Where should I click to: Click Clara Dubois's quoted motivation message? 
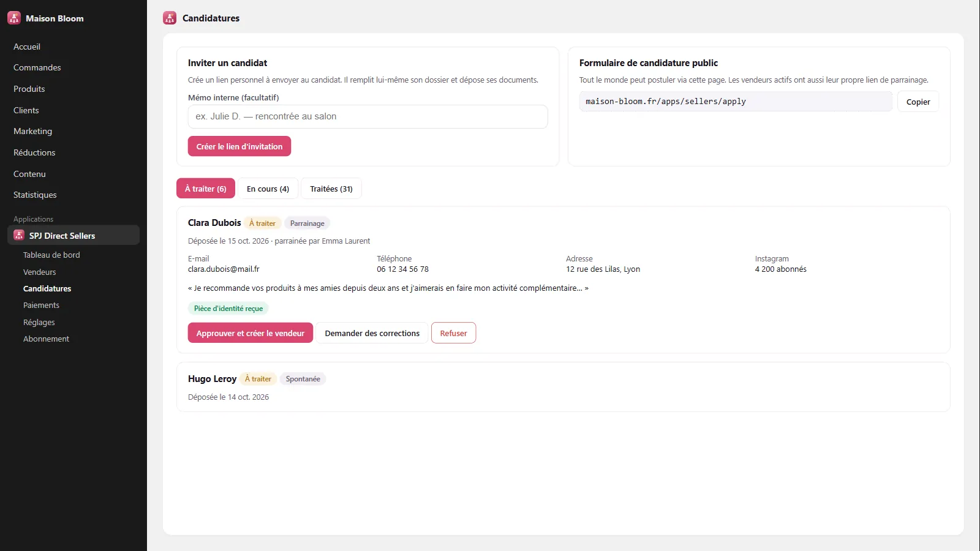(x=388, y=288)
